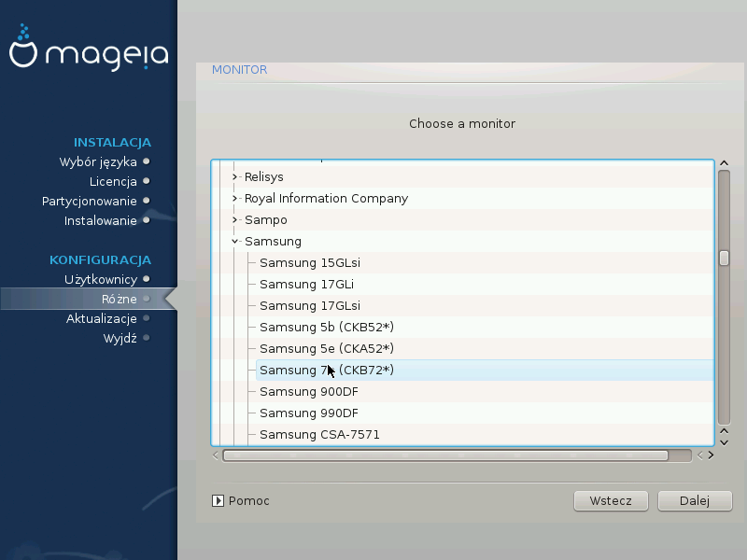Click the Instalowanie step

click(101, 220)
